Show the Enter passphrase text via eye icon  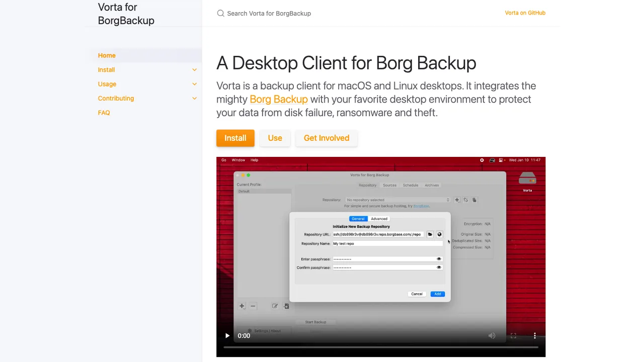[439, 259]
